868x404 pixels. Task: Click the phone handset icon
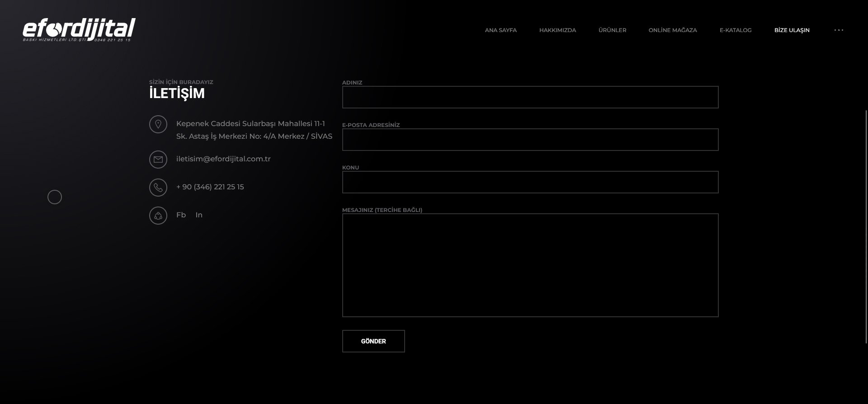[x=158, y=188]
